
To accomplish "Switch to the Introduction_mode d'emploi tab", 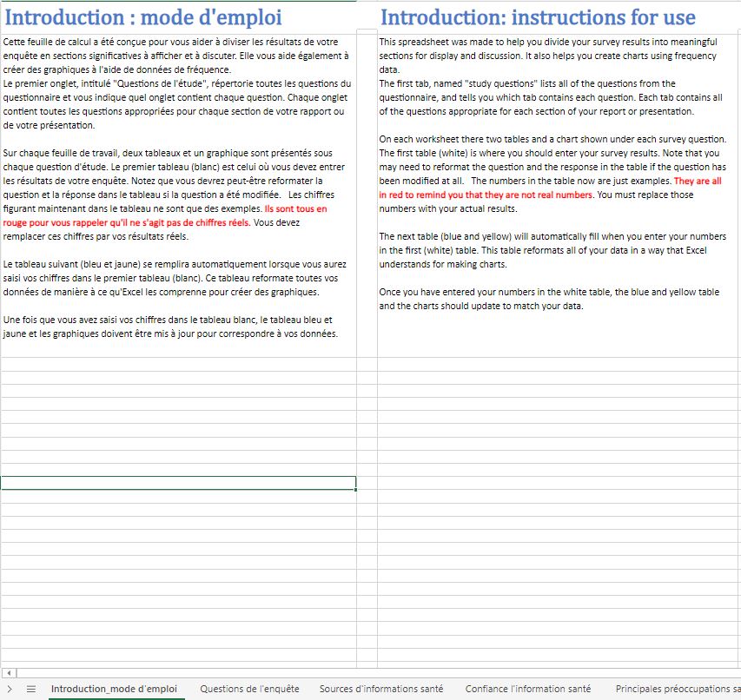I will tap(113, 689).
